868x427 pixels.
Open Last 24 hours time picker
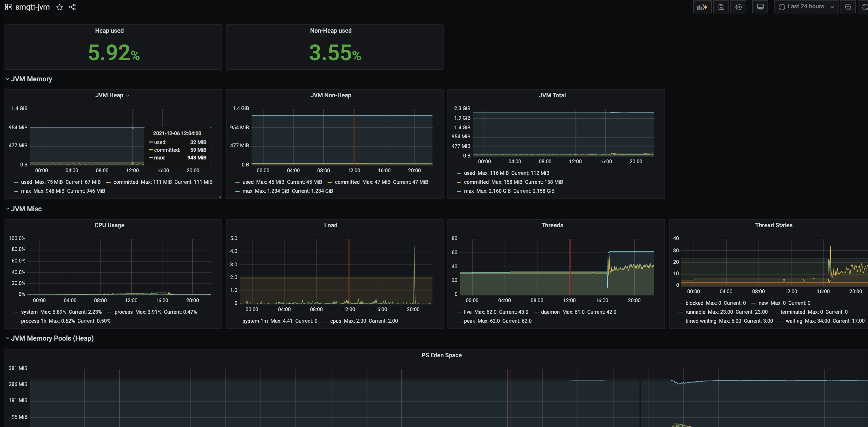pos(806,7)
